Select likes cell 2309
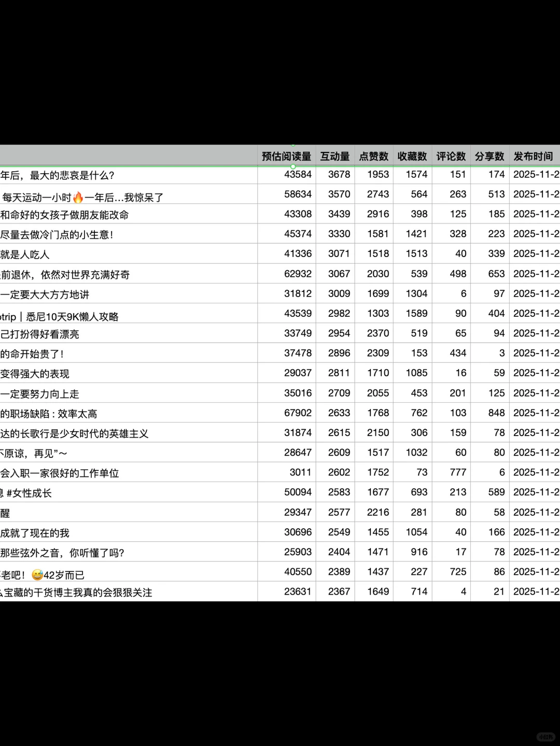 click(374, 353)
